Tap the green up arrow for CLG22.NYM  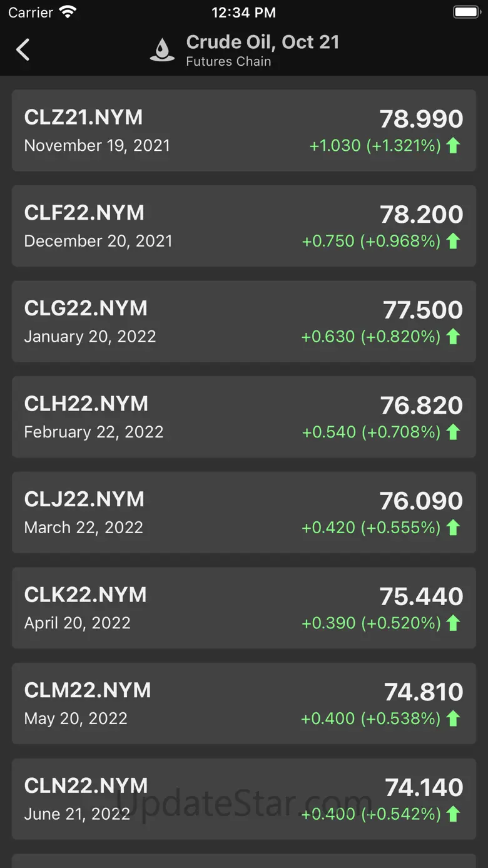click(454, 337)
